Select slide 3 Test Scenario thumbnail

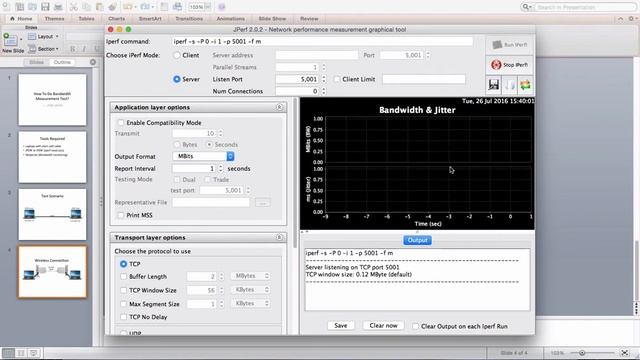click(52, 214)
